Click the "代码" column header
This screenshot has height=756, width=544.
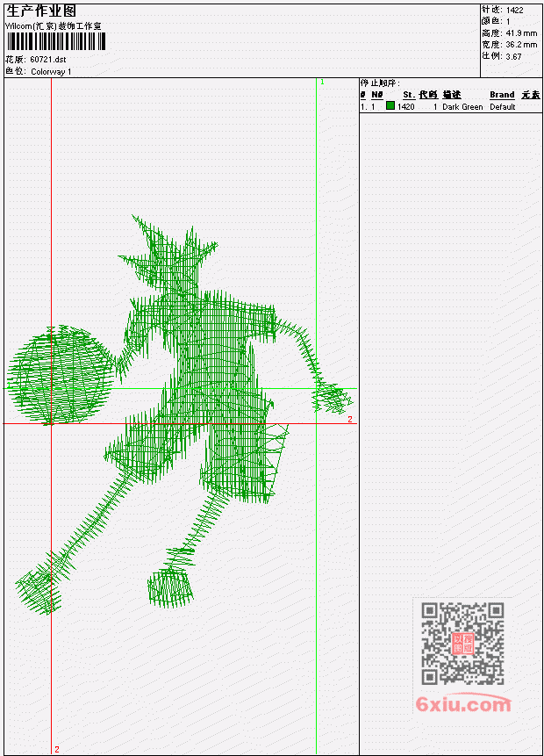[x=428, y=95]
